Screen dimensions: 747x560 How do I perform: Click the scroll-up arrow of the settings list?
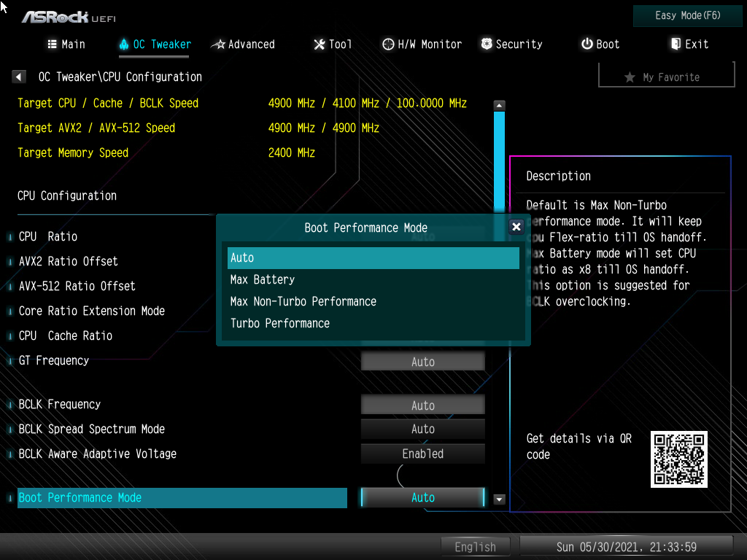(x=500, y=106)
